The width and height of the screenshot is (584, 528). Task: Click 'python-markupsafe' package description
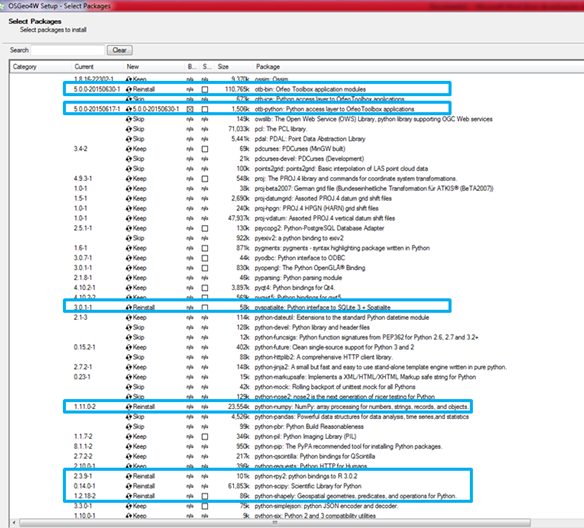coord(365,377)
